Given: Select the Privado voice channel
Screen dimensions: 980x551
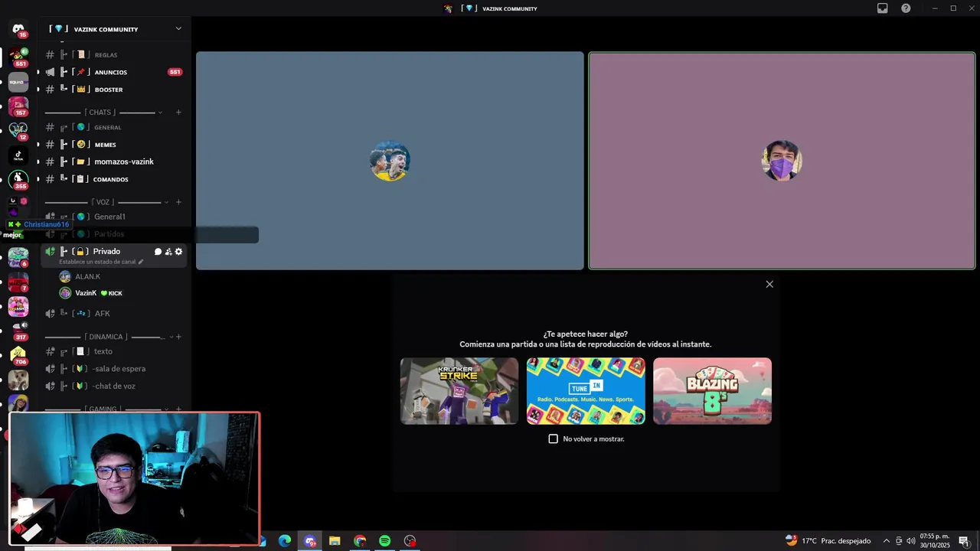Looking at the screenshot, I should click(106, 251).
